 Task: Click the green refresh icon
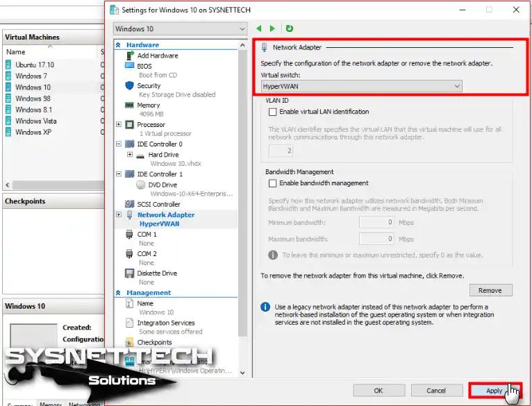289,29
